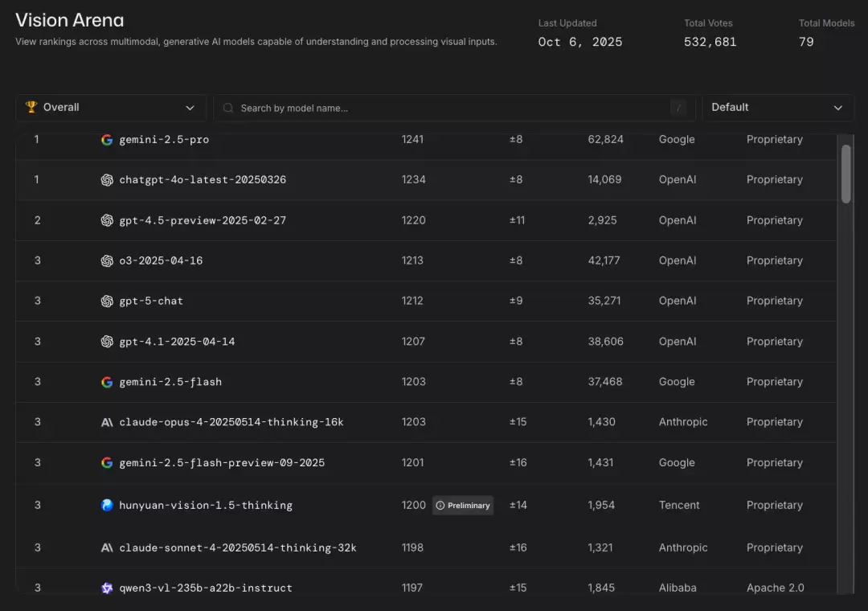The width and height of the screenshot is (868, 611).
Task: Click the Anthropic icon beside claude-opus-4-20250514-thinking-16k
Action: tap(107, 421)
